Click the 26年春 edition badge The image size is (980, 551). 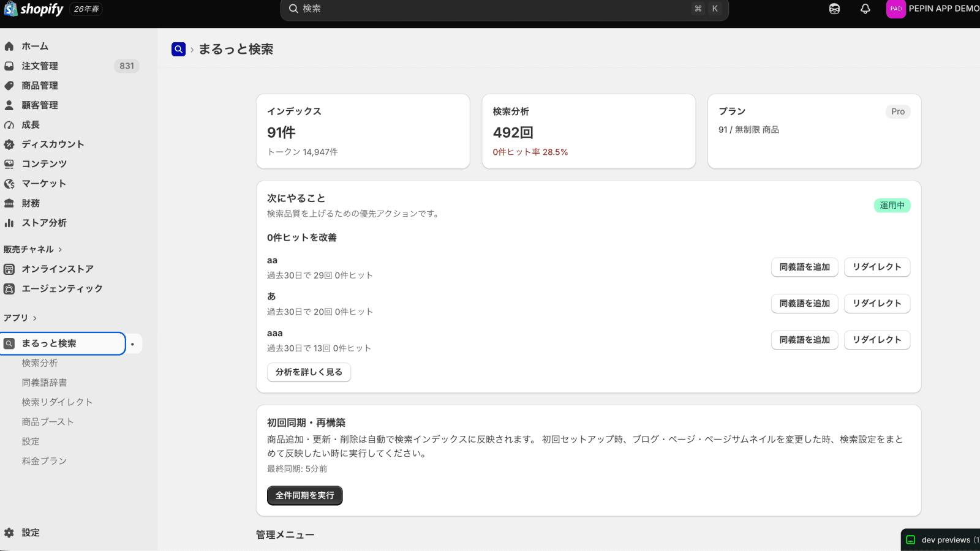(x=86, y=9)
